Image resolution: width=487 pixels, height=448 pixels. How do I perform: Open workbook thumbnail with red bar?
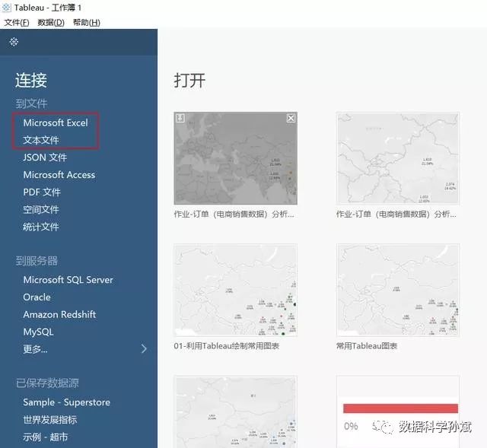pos(398,411)
